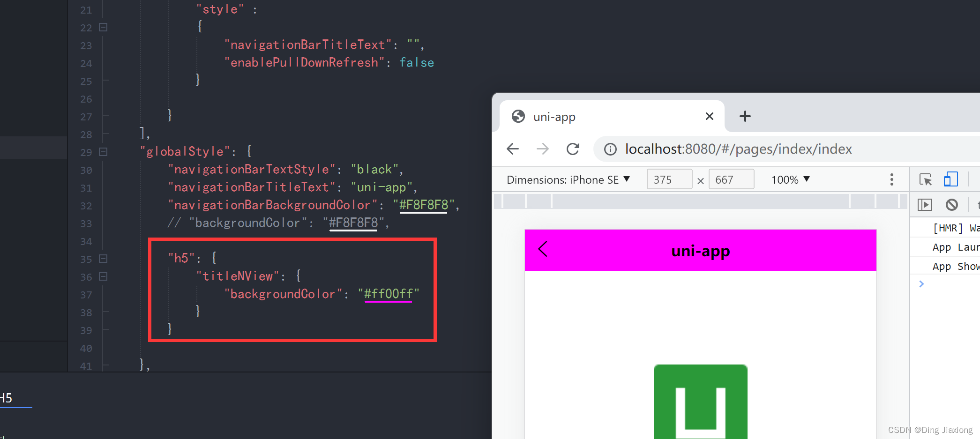Click the App Show console log entry
This screenshot has width=980, height=439.
tap(956, 267)
